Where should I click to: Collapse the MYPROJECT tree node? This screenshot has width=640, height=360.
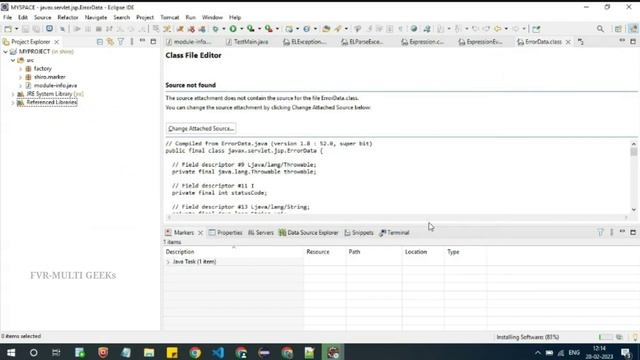point(6,52)
